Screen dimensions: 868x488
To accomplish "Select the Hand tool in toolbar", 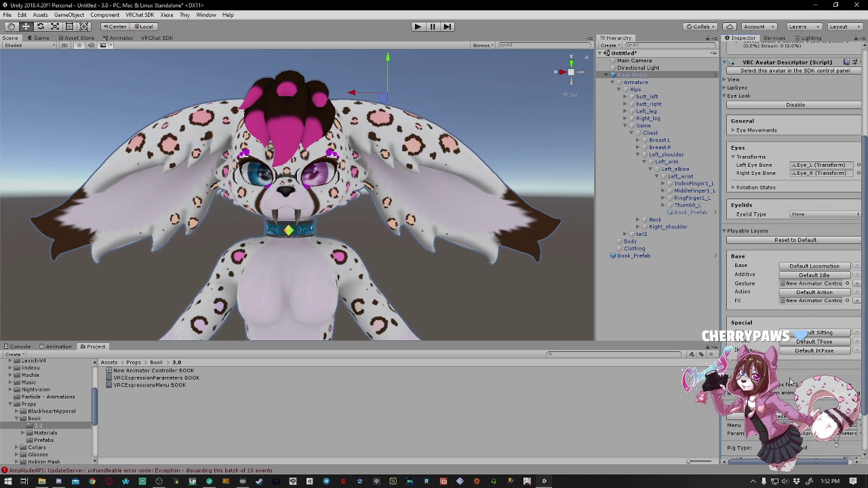I will [x=11, y=26].
